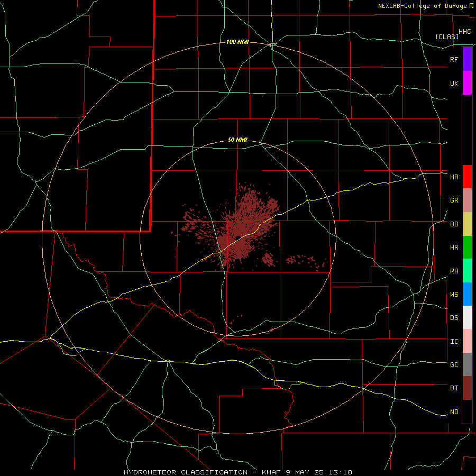Click the WS blue legend swatch
The width and height of the screenshot is (476, 476).
click(467, 294)
